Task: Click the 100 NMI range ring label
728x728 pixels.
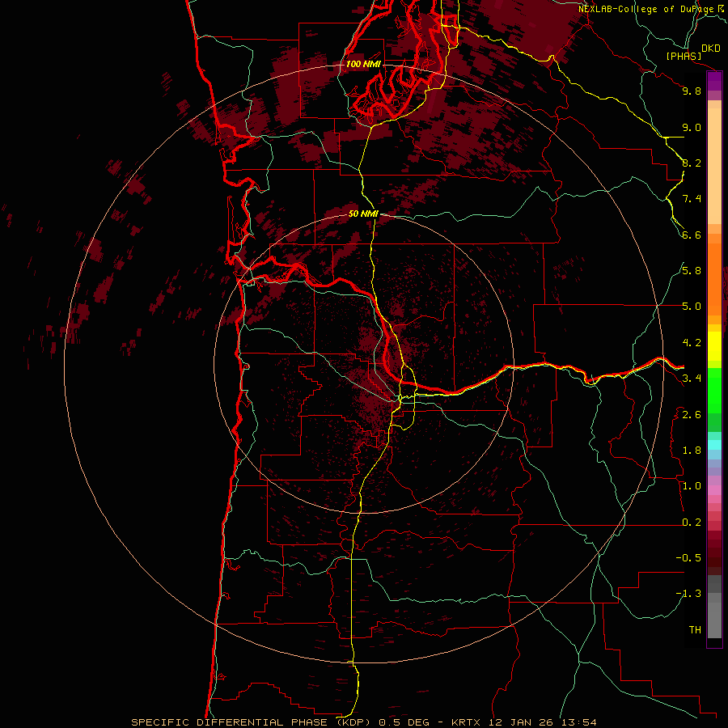Action: tap(363, 64)
